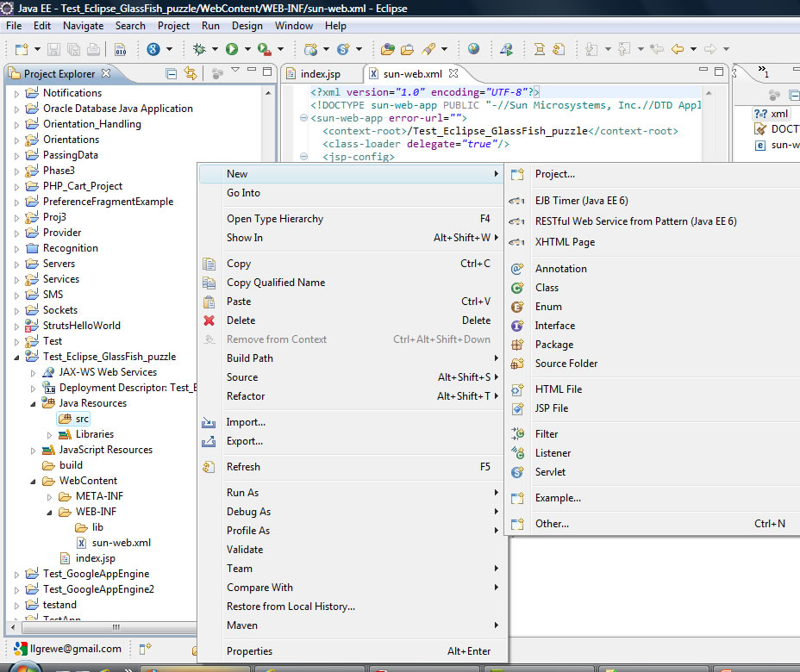
Task: Click the New wizard toolbar icon
Action: tap(23, 49)
